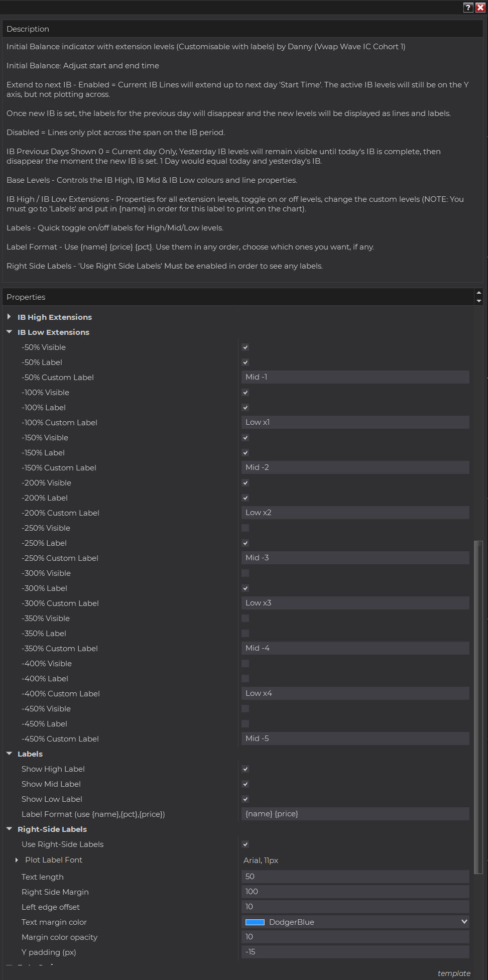Viewport: 488px width, 980px height.
Task: Uncheck the -200% Label checkbox
Action: click(246, 498)
